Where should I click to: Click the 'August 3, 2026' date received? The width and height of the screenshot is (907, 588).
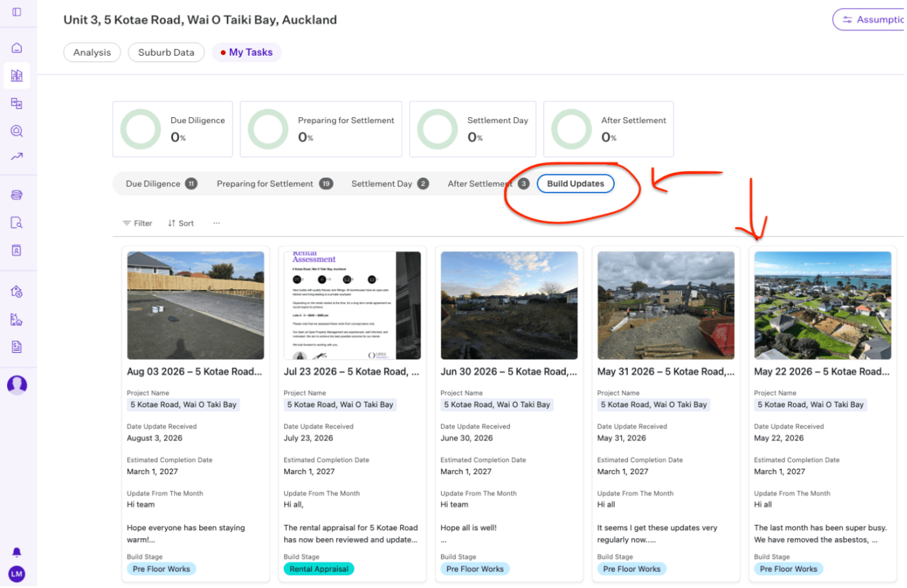coord(155,440)
